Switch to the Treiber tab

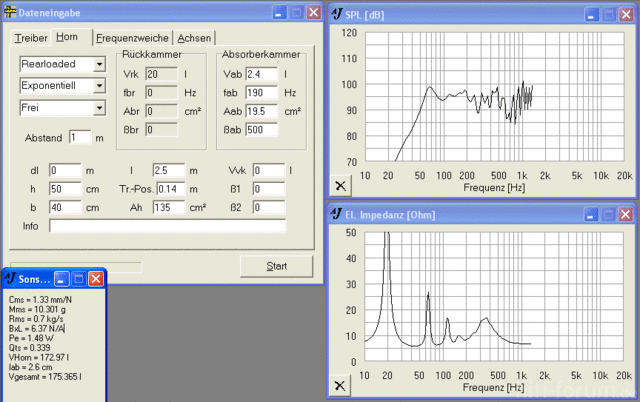[x=31, y=37]
